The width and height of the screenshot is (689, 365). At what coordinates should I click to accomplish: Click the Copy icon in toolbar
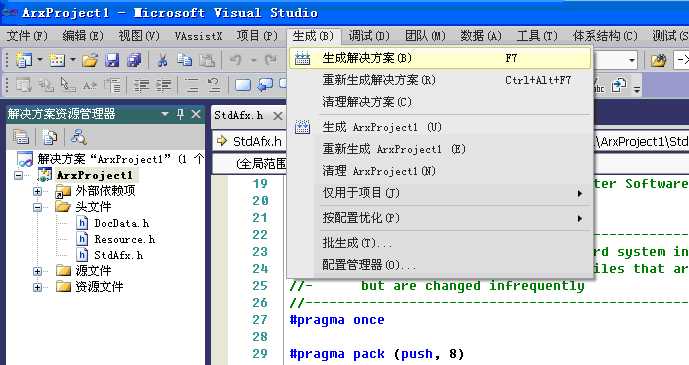click(185, 60)
